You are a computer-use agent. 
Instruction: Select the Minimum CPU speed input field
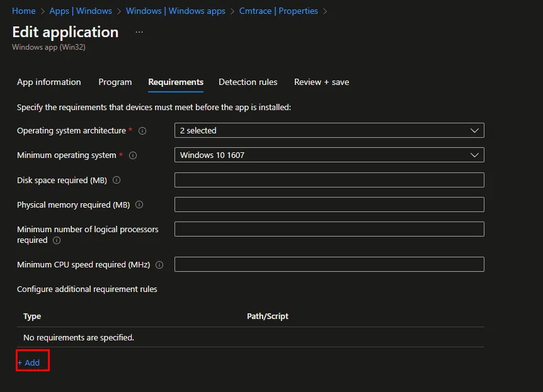click(329, 264)
